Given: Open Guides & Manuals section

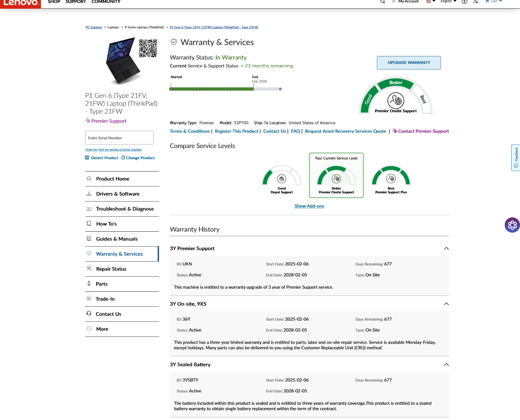Looking at the screenshot, I should (x=122, y=239).
